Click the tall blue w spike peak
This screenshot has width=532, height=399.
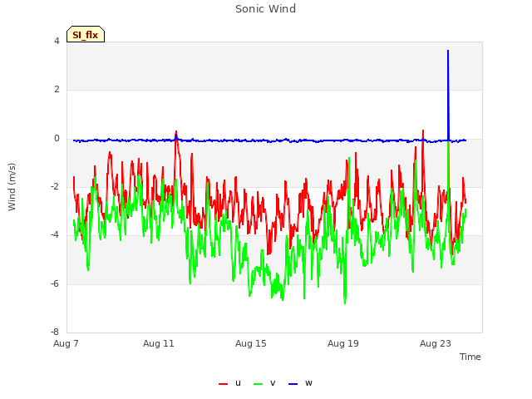click(448, 51)
